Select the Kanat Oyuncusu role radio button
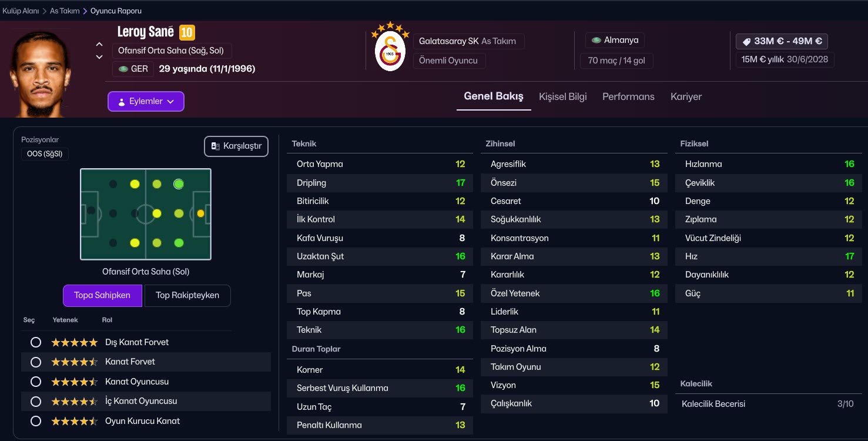 click(x=36, y=382)
